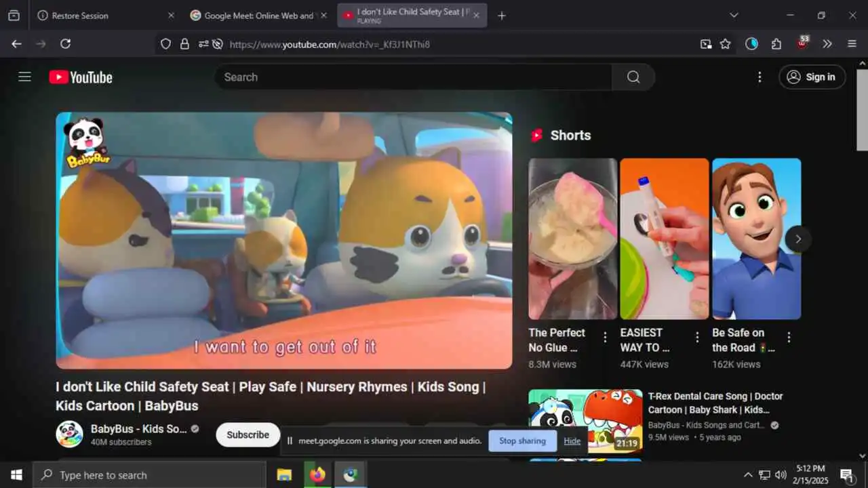Open the YouTube hamburger guide menu
The image size is (868, 488).
click(24, 77)
